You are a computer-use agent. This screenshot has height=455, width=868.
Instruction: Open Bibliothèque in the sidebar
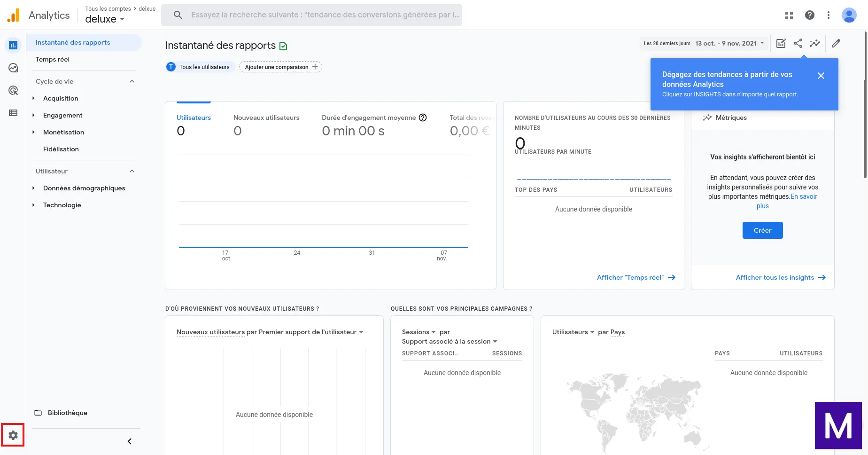pos(68,413)
